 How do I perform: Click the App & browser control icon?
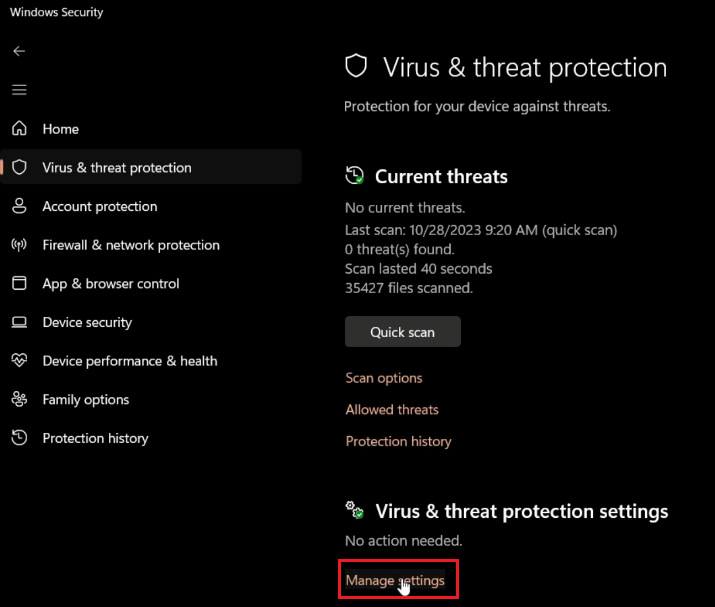(x=19, y=284)
